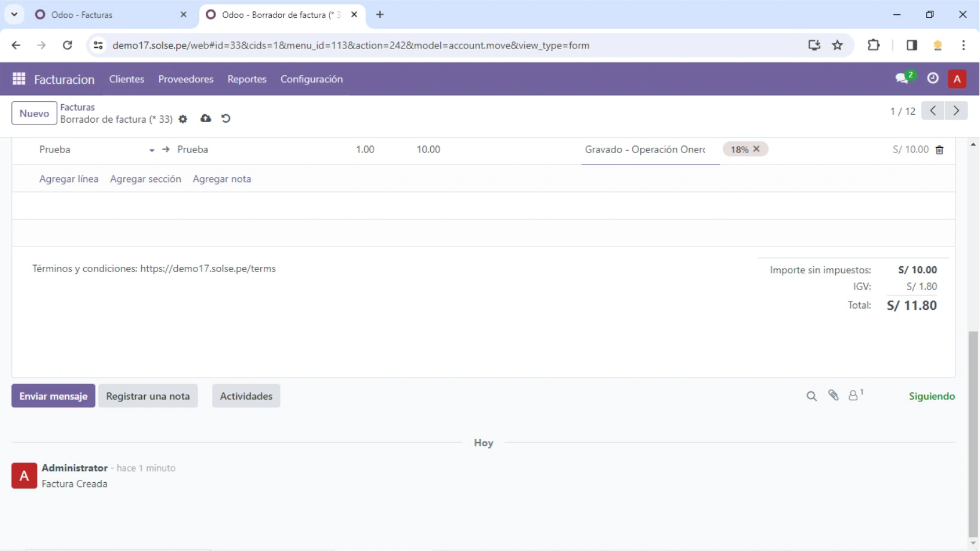Click the gear actions icon beside invoice title

coord(183,119)
